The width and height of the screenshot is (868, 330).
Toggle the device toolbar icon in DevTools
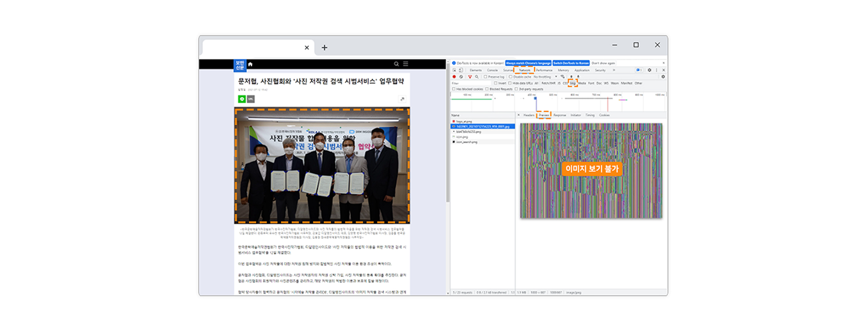(x=461, y=70)
